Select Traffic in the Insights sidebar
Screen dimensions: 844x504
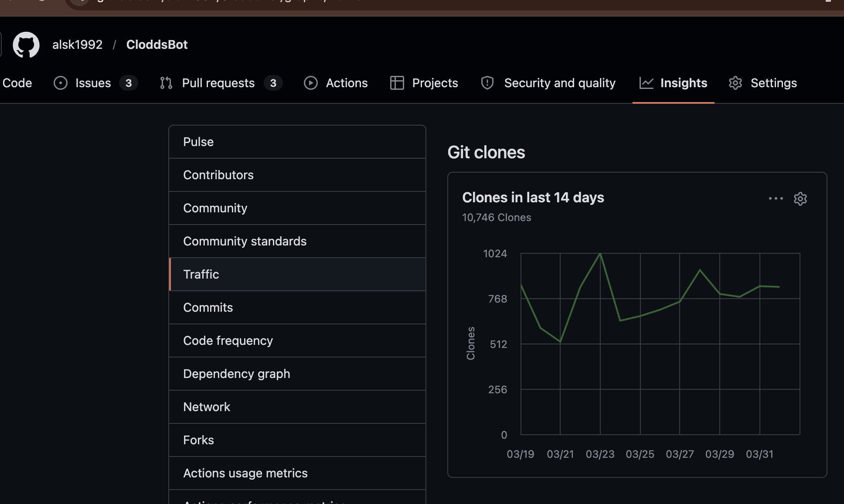[x=201, y=274]
